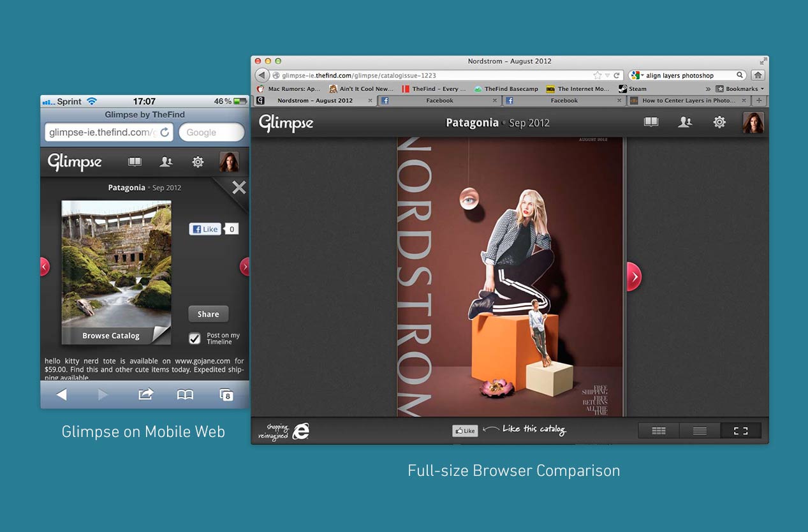This screenshot has height=532, width=808.
Task: Reload the page in mobile Safari URL field
Action: 165,132
